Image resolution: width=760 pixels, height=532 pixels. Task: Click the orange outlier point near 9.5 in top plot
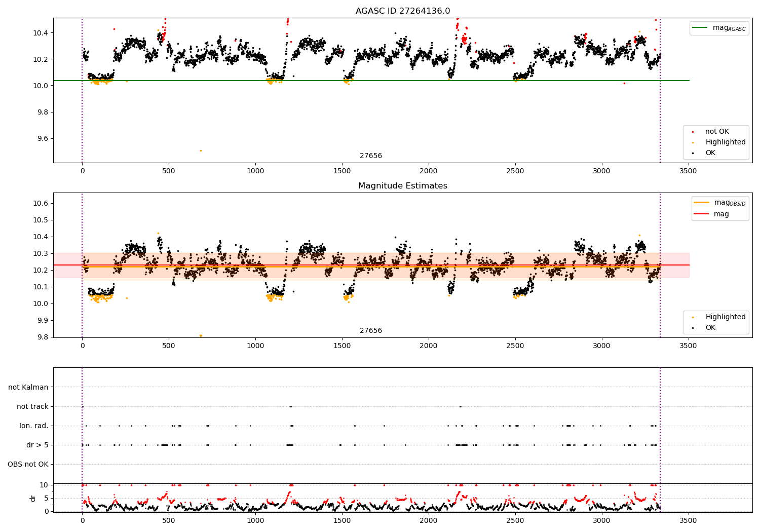(x=201, y=150)
